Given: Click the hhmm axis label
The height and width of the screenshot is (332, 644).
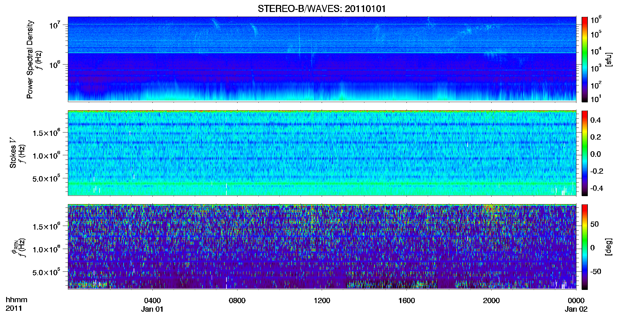Looking at the screenshot, I should tap(17, 300).
